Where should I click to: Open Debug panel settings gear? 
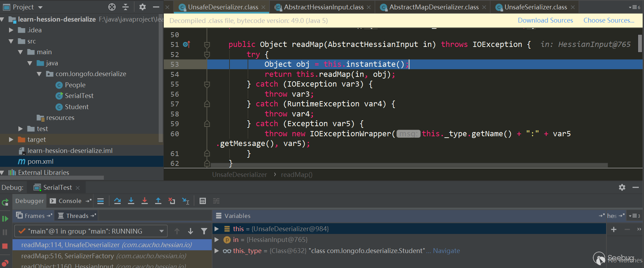coord(622,187)
